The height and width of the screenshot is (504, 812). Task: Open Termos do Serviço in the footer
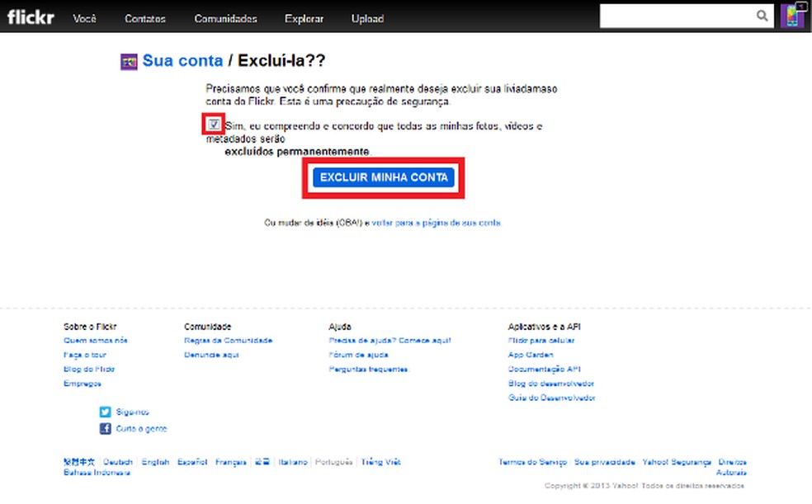point(532,462)
